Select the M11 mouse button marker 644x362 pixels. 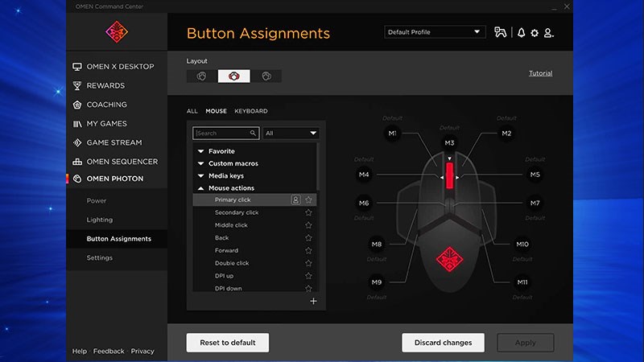tap(522, 282)
